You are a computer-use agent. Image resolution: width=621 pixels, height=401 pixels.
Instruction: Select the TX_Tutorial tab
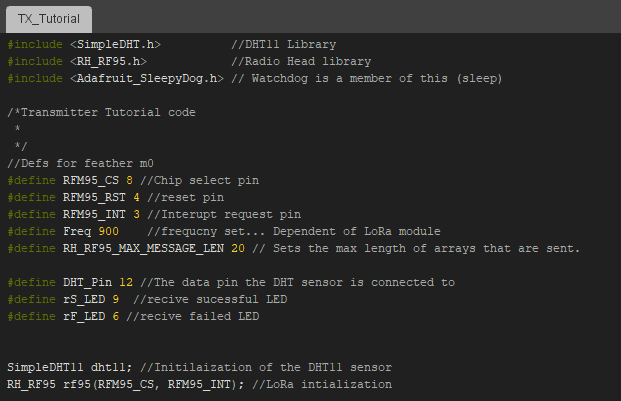49,18
